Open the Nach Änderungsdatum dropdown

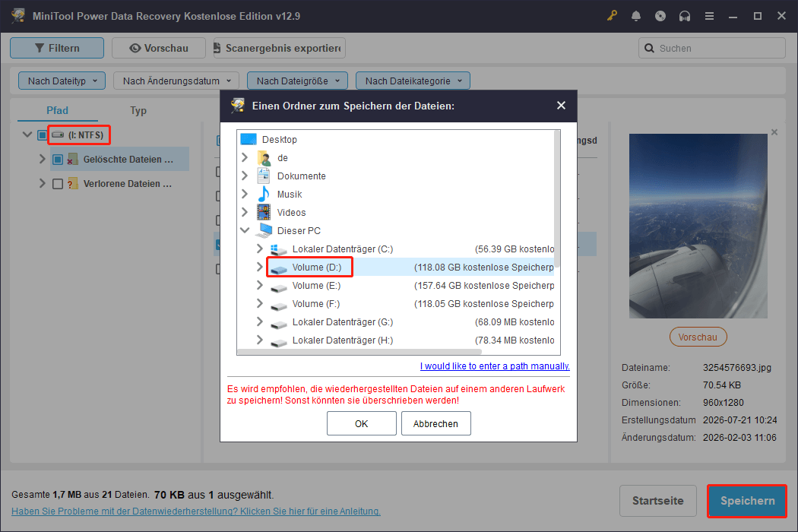[x=176, y=81]
